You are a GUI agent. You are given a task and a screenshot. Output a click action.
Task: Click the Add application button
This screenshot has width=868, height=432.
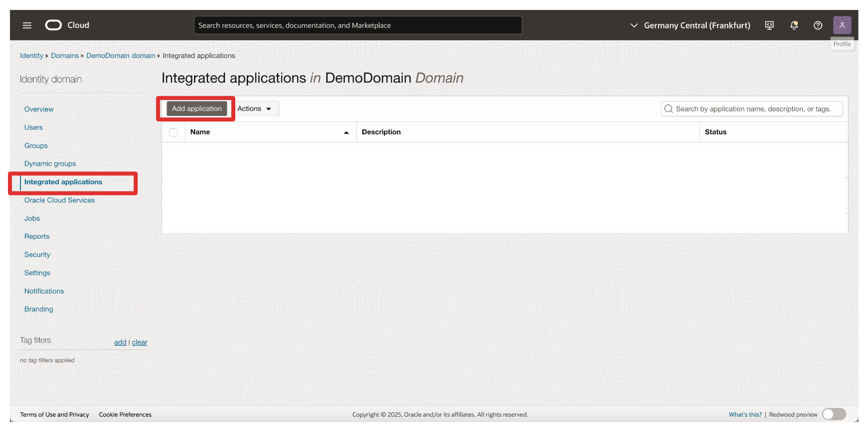coord(197,108)
